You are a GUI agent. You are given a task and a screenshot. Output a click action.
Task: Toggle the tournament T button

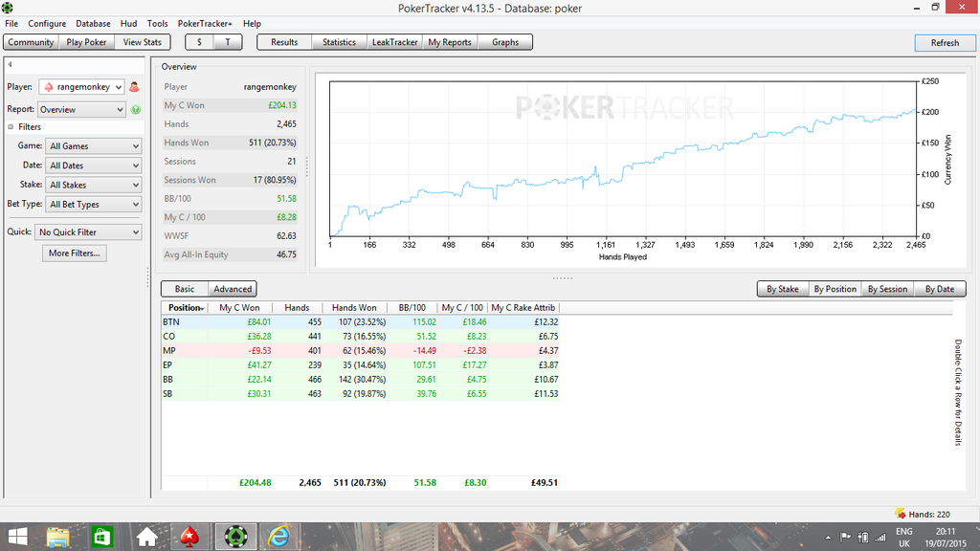point(228,42)
